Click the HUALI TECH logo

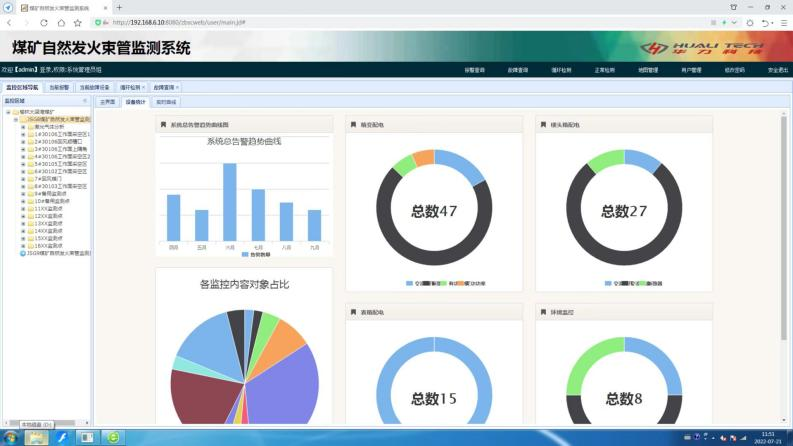click(x=700, y=48)
